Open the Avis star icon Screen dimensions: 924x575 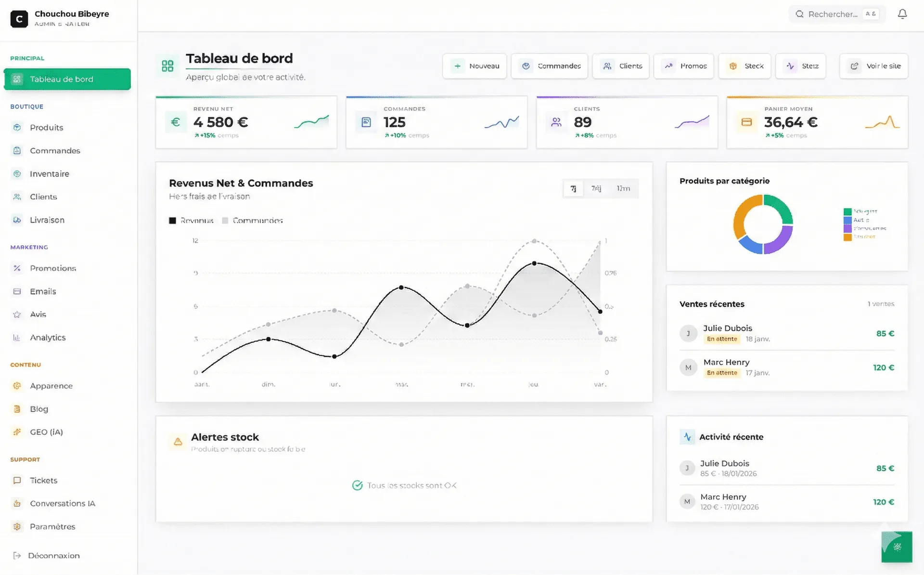17,314
